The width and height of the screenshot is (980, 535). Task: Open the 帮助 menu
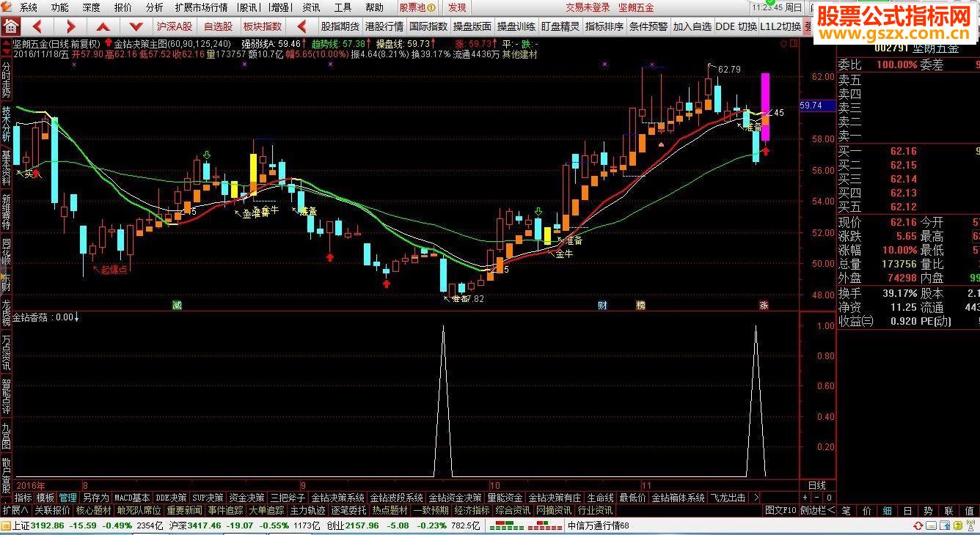[374, 7]
